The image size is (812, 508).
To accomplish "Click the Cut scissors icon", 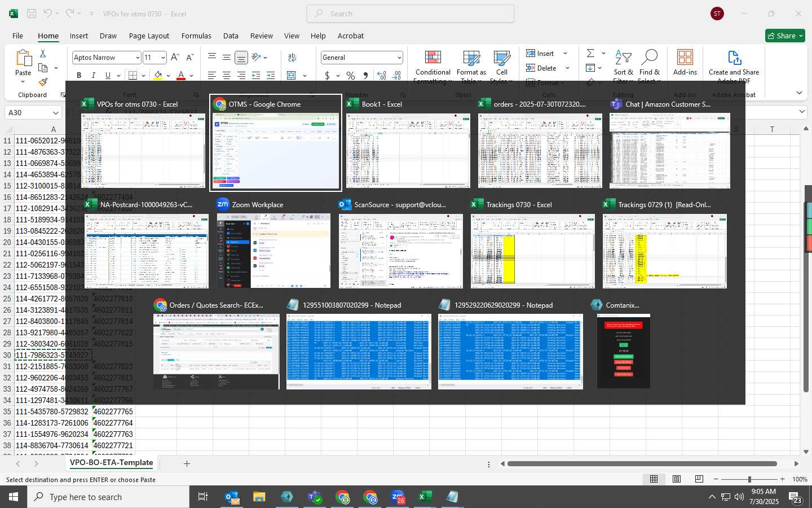I will (43, 53).
